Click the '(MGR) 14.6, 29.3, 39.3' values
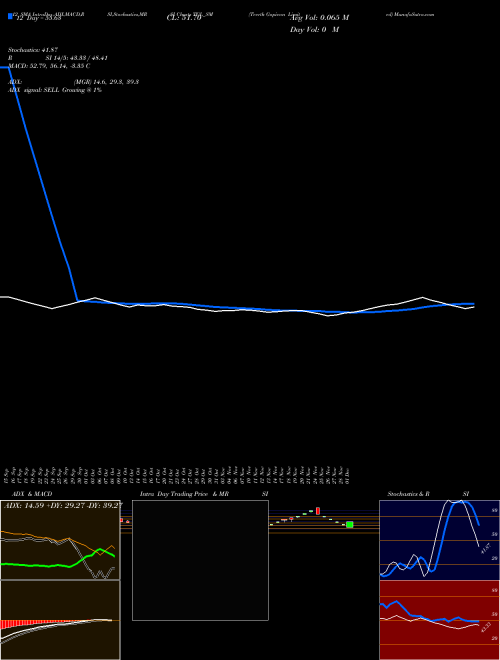500x660 pixels. [x=106, y=82]
